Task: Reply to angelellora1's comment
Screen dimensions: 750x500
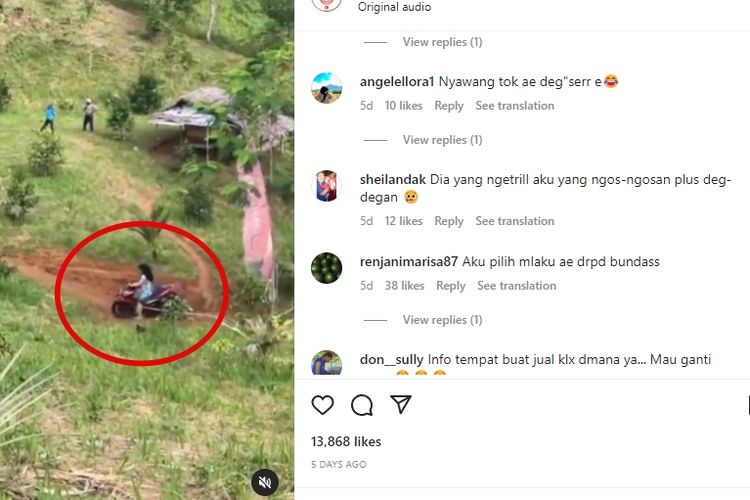Action: coord(449,106)
